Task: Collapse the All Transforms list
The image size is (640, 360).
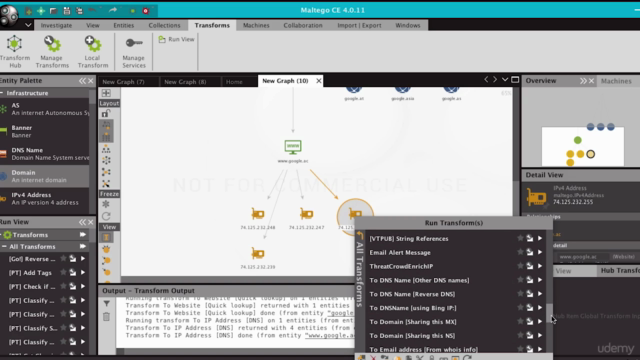Action: point(4,247)
